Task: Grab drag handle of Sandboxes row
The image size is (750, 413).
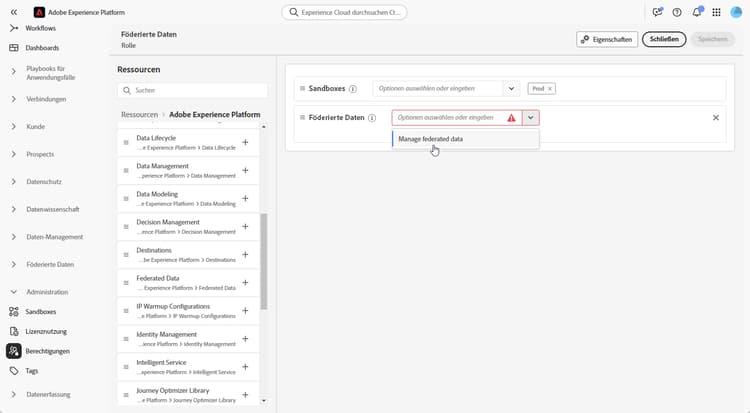Action: pyautogui.click(x=302, y=89)
